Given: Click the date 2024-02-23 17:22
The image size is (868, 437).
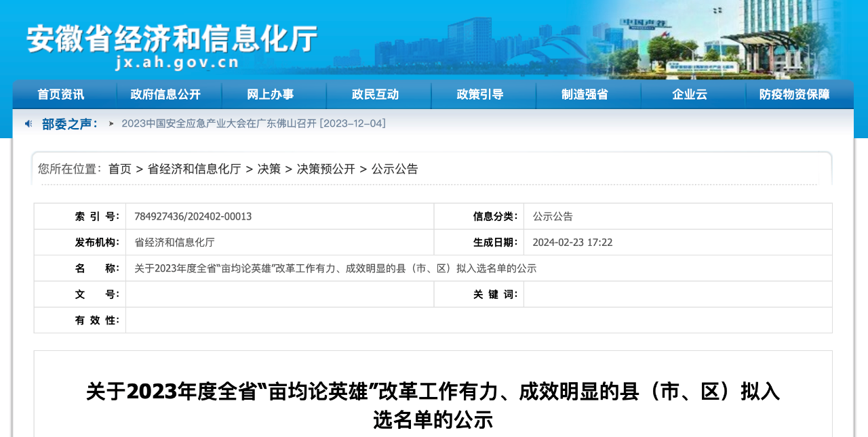Looking at the screenshot, I should pyautogui.click(x=572, y=243).
